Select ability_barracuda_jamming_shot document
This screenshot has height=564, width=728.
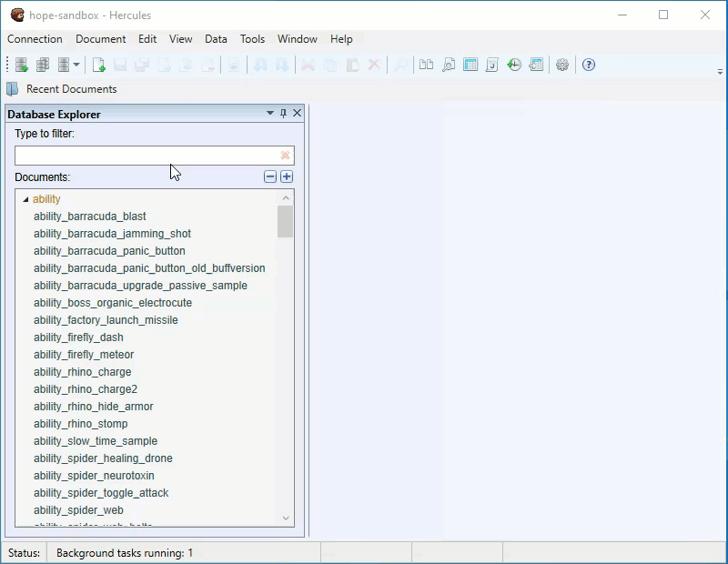(x=112, y=234)
